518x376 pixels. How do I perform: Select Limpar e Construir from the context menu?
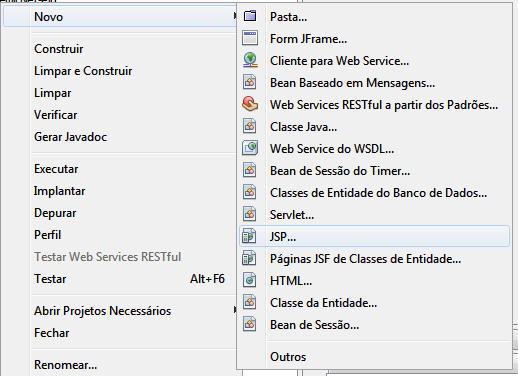(x=83, y=71)
